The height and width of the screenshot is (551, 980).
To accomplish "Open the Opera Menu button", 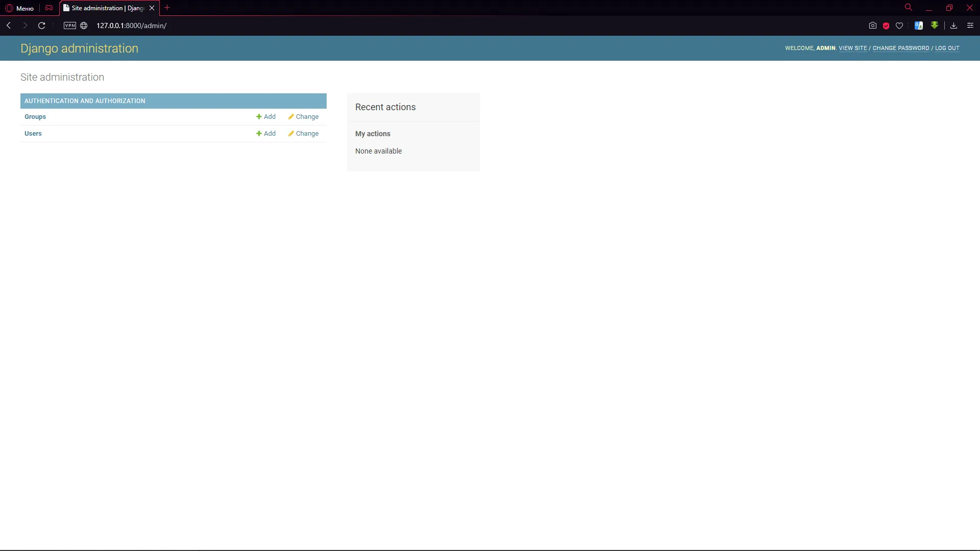I will (x=19, y=8).
